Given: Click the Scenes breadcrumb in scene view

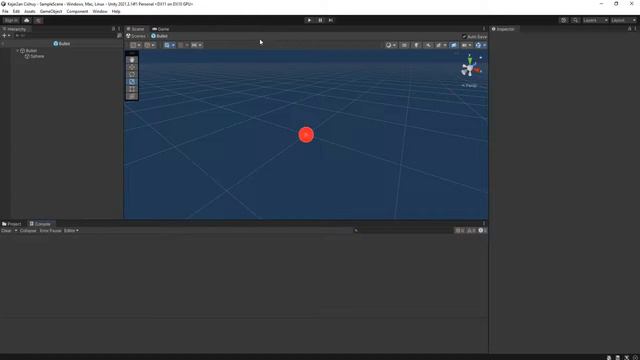Looking at the screenshot, I should 136,36.
